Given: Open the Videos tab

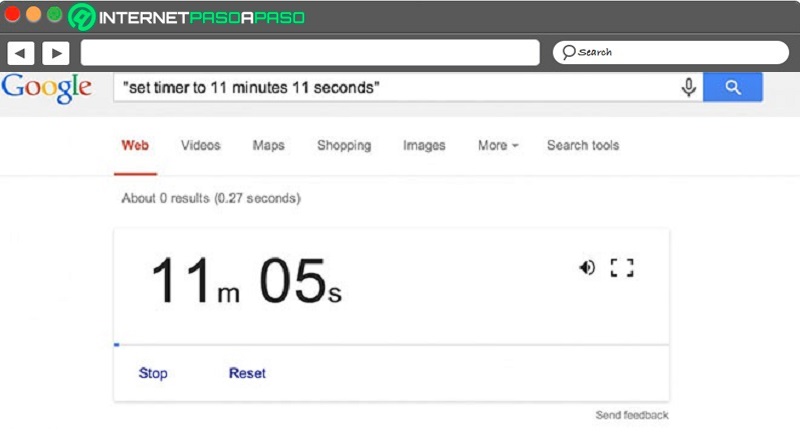Looking at the screenshot, I should pos(200,145).
